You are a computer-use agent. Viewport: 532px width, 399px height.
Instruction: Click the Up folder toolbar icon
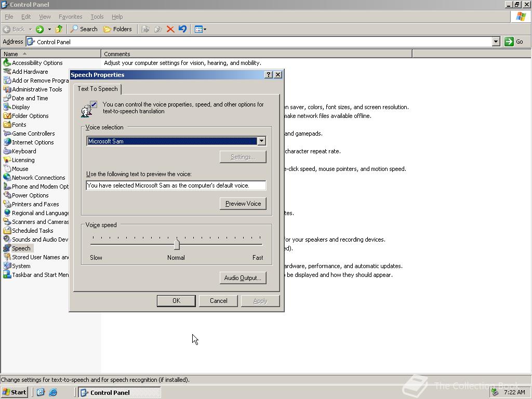(59, 29)
